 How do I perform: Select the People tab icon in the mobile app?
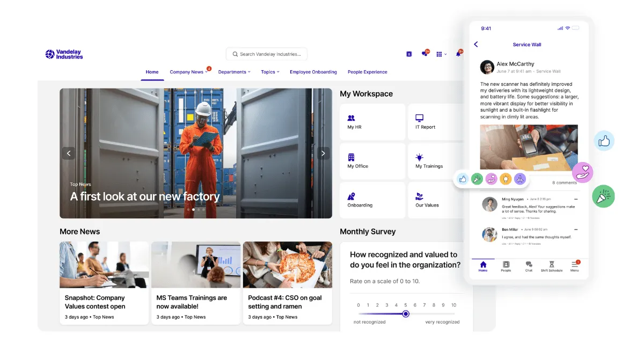pyautogui.click(x=506, y=267)
